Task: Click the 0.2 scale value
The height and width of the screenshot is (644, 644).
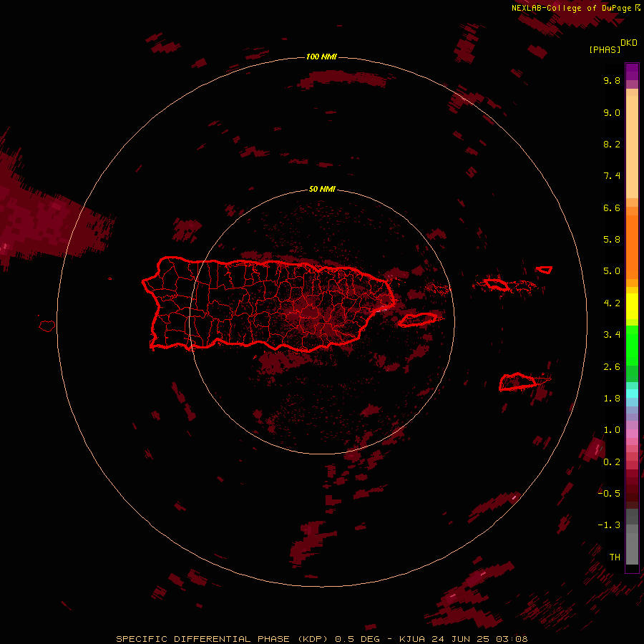Action: pos(612,462)
